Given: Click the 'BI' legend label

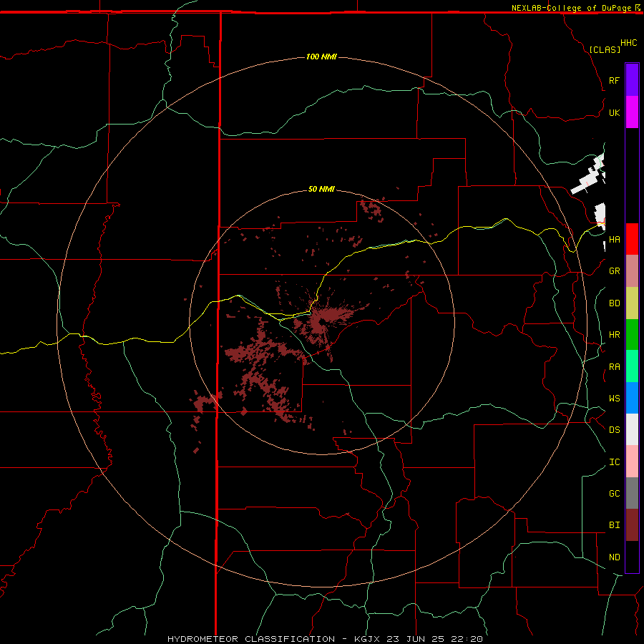Looking at the screenshot, I should click(614, 525).
